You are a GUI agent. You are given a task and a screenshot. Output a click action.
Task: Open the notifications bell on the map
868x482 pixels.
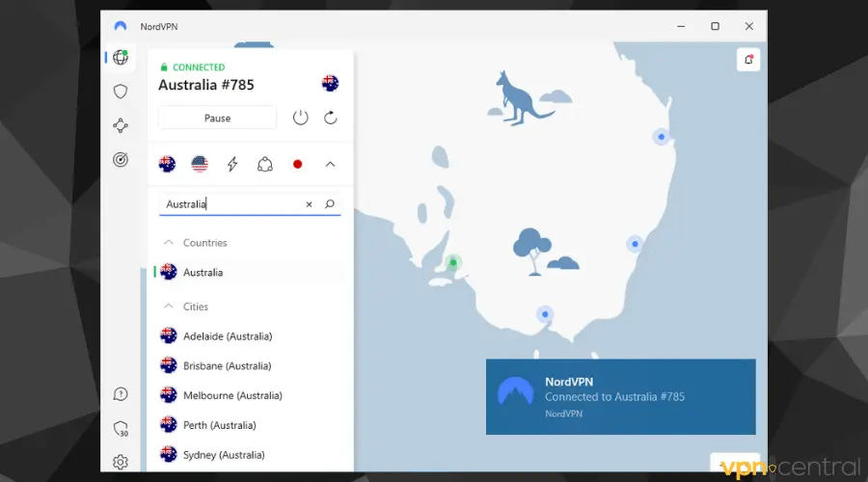(748, 60)
